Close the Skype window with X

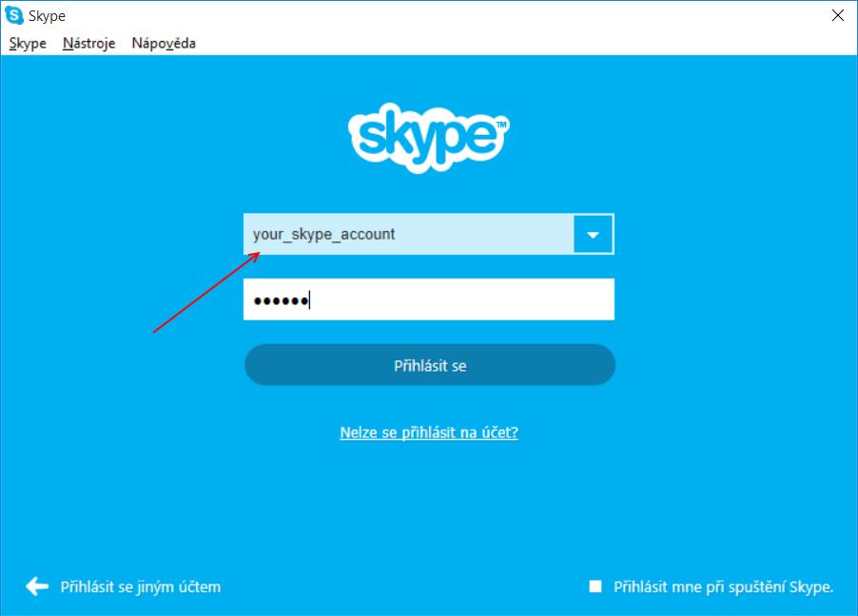(837, 15)
